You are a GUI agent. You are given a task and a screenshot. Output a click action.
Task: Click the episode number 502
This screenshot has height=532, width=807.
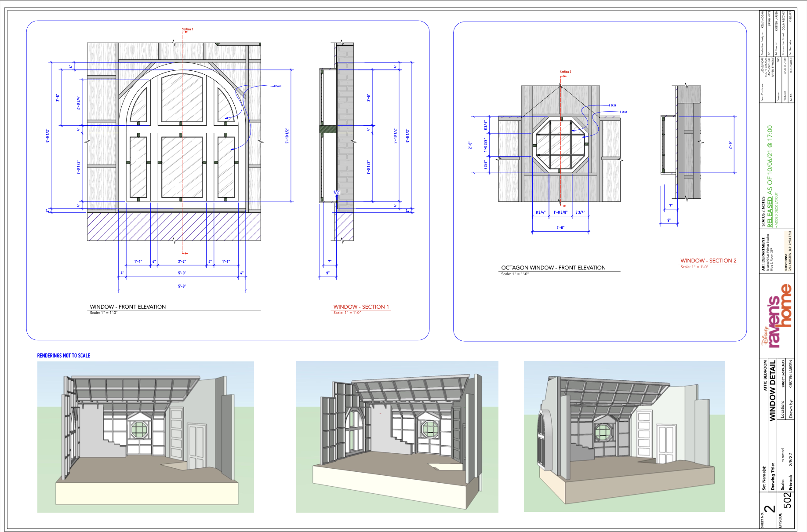[x=788, y=501]
